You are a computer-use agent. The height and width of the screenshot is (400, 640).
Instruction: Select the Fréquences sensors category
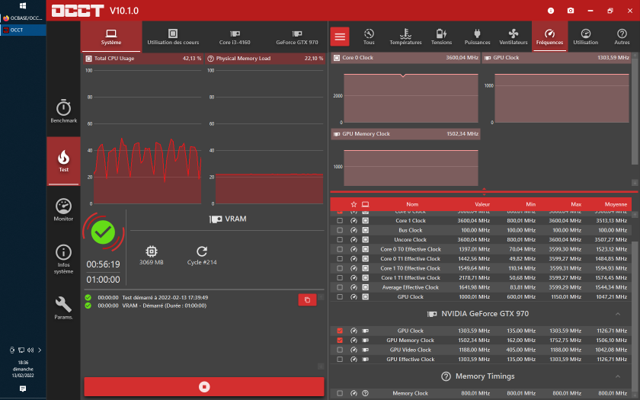(549, 37)
